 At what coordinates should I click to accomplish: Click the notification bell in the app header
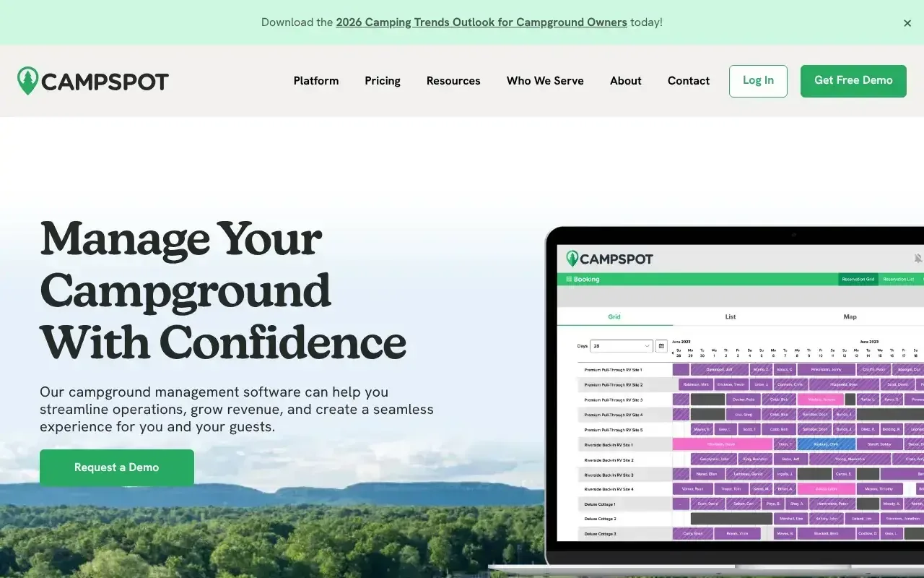click(918, 258)
